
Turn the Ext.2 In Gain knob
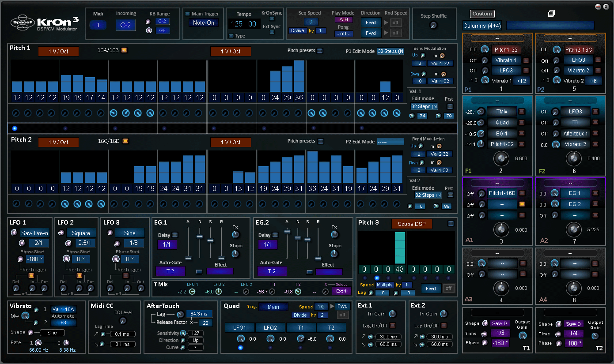point(443,314)
